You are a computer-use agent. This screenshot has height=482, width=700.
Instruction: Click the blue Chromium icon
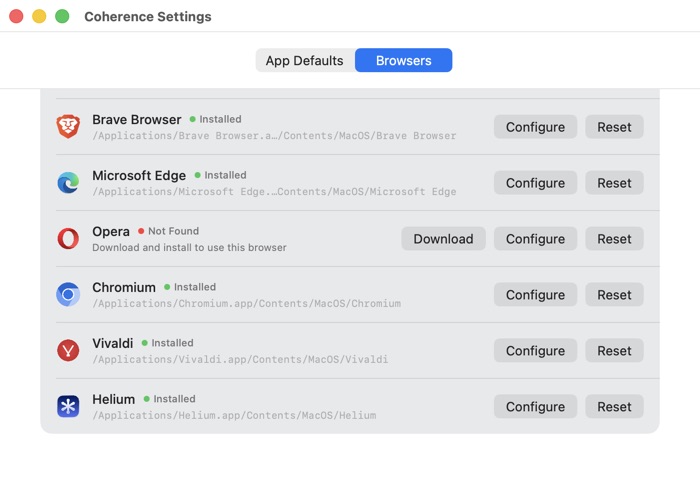pyautogui.click(x=68, y=295)
